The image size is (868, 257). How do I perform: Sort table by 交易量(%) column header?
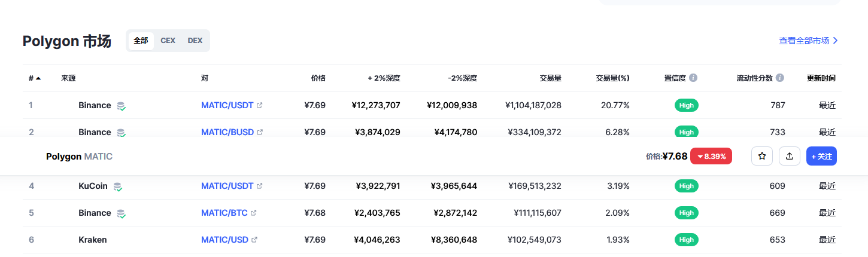[x=612, y=78]
